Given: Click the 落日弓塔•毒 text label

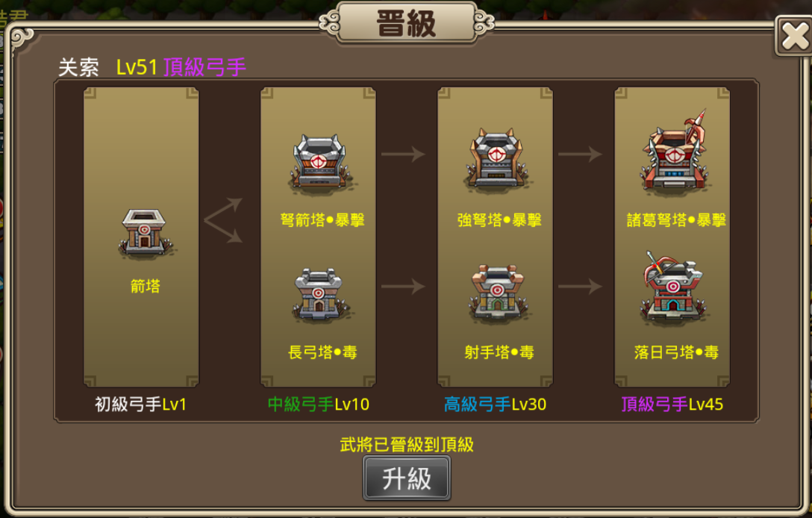Looking at the screenshot, I should [676, 352].
